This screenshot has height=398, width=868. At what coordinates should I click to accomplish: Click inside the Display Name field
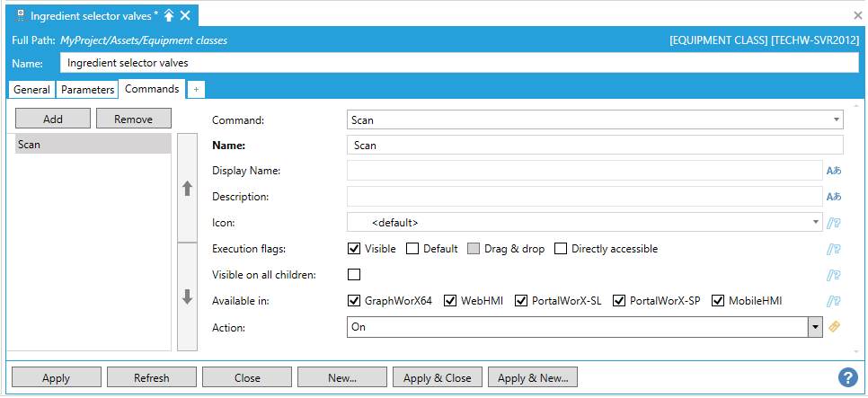click(583, 171)
